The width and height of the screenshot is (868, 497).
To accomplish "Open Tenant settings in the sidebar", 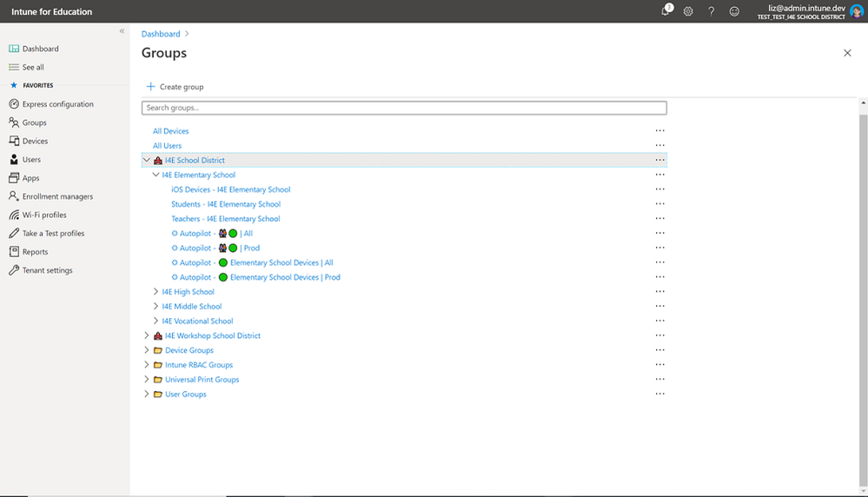I will pos(48,270).
